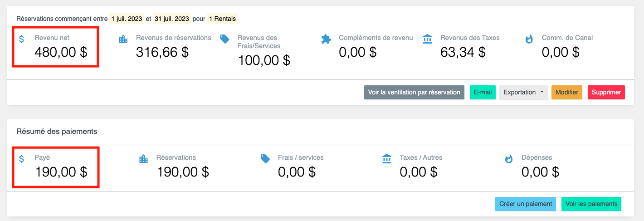Click the flame icon beside Dépenses
Image resolution: width=644 pixels, height=221 pixels.
tap(509, 159)
